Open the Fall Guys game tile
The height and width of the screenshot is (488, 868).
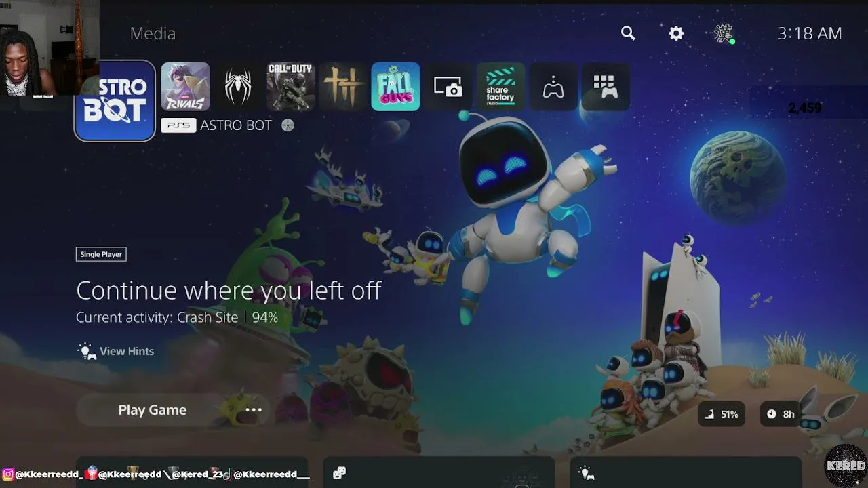395,87
